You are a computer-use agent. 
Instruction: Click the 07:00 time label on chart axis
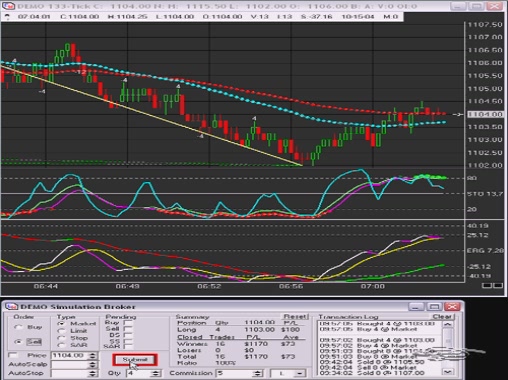click(x=373, y=286)
